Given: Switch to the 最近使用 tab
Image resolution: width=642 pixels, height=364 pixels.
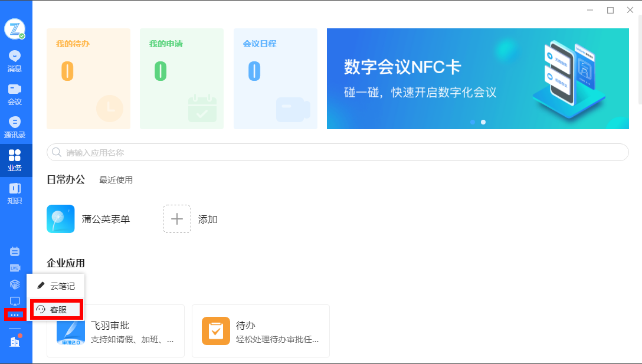Looking at the screenshot, I should click(116, 180).
